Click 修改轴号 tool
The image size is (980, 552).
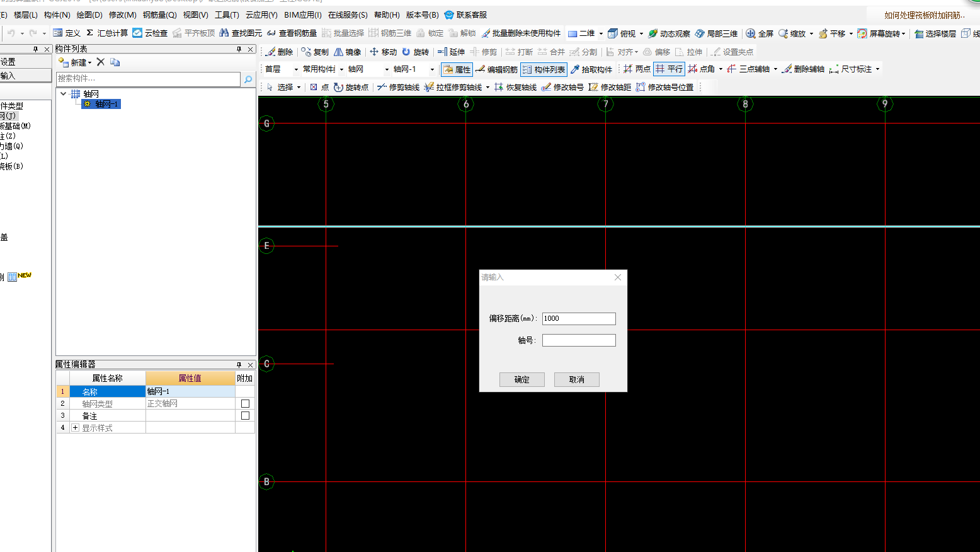point(562,87)
